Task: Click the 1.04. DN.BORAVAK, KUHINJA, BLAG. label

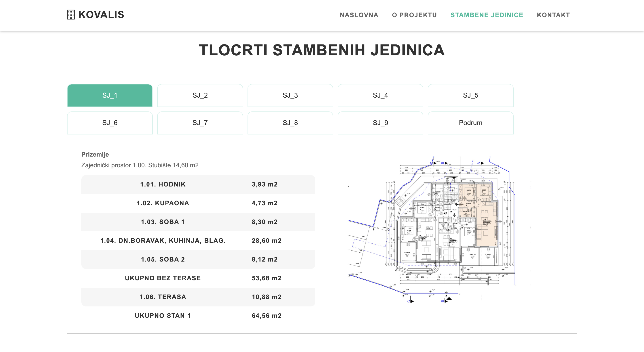Action: point(163,240)
